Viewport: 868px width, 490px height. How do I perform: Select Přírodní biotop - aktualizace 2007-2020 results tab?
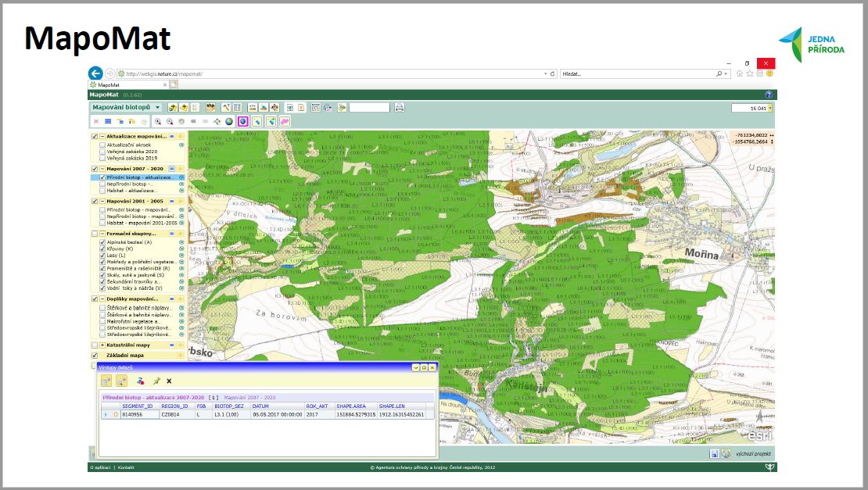pos(153,397)
